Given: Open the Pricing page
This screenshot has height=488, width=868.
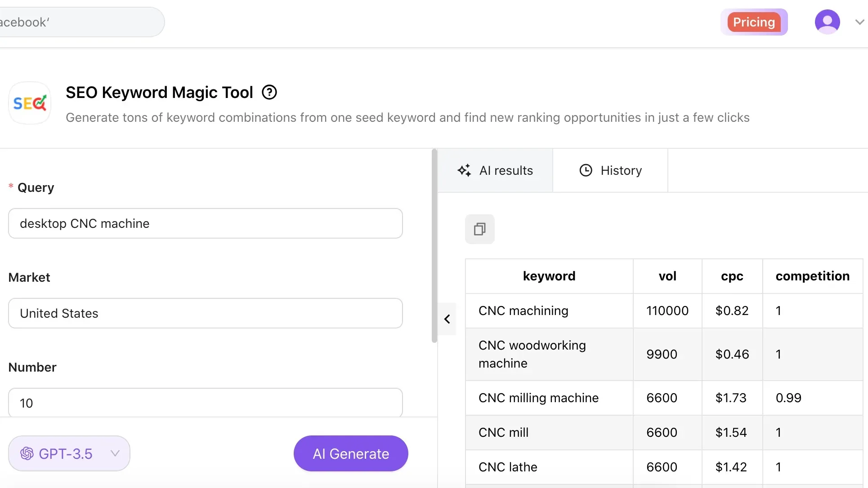Looking at the screenshot, I should point(754,22).
